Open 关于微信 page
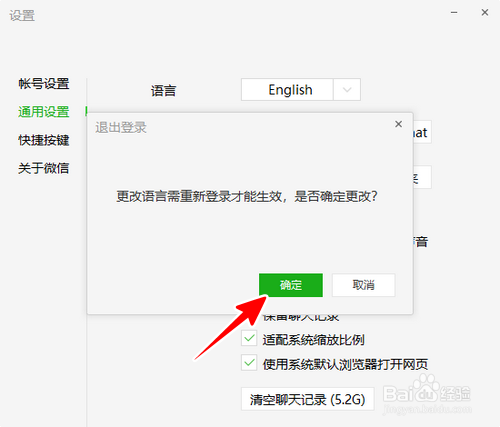This screenshot has width=500, height=427. click(44, 168)
